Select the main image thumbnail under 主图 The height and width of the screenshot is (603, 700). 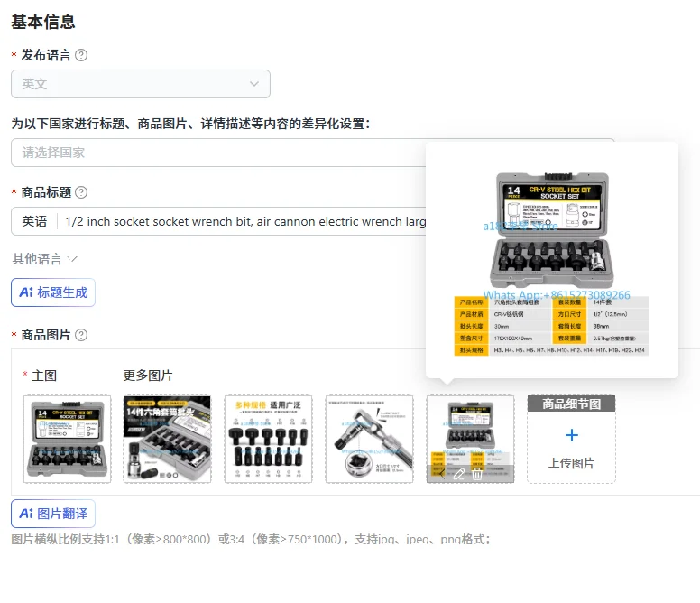tap(67, 439)
